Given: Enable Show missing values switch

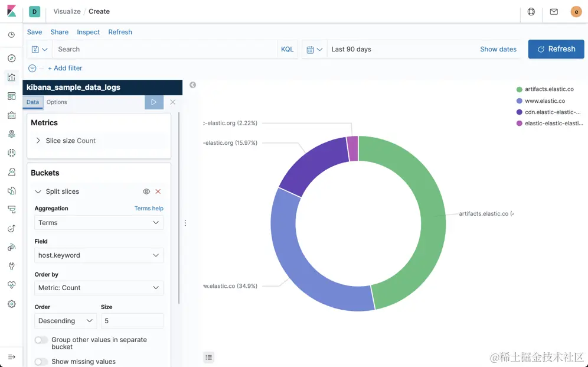Looking at the screenshot, I should [41, 362].
